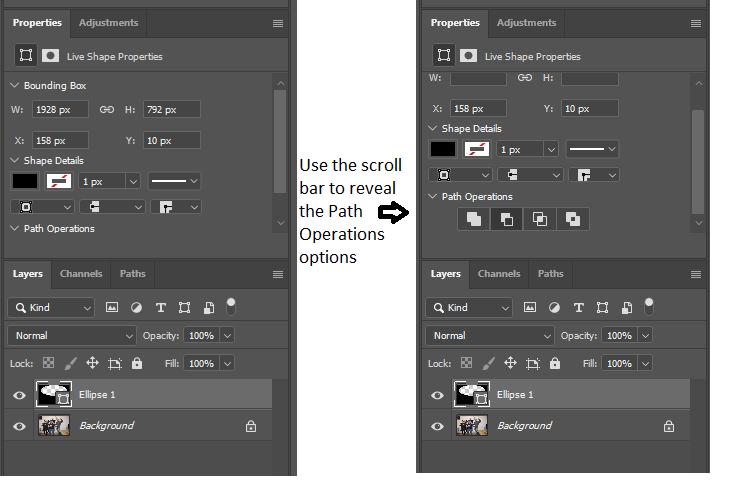740x481 pixels.
Task: Switch to Paths tab in right panel
Action: click(551, 274)
